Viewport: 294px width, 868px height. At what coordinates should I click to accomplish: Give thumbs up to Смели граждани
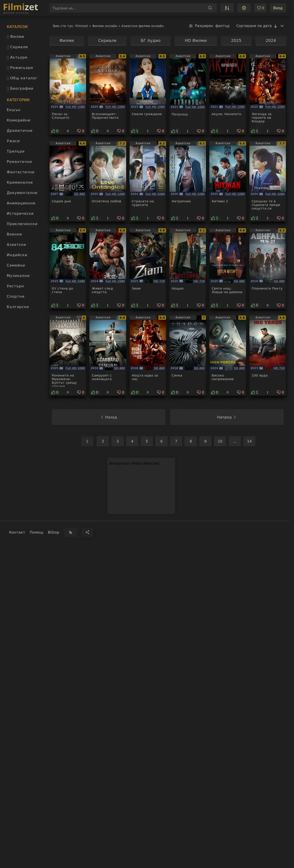pos(134,131)
